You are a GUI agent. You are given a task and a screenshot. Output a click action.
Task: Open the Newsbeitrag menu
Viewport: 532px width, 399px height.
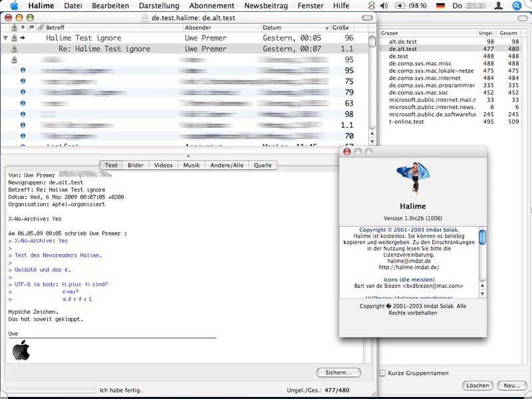(x=266, y=5)
